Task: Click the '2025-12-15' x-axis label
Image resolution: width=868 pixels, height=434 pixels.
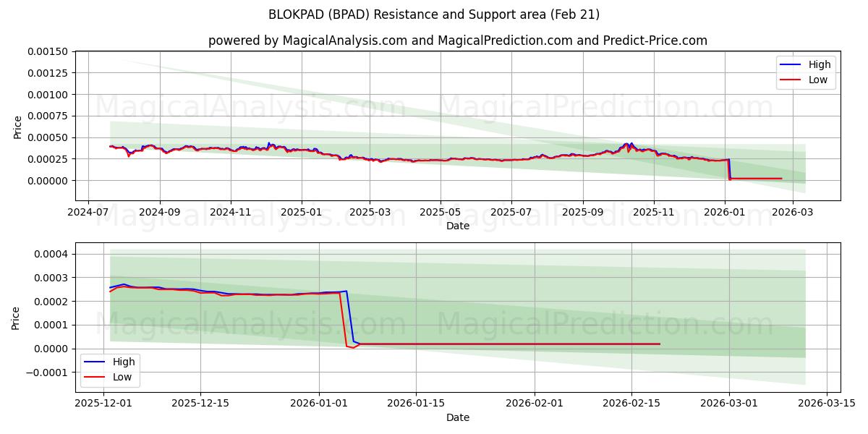Action: click(x=200, y=404)
